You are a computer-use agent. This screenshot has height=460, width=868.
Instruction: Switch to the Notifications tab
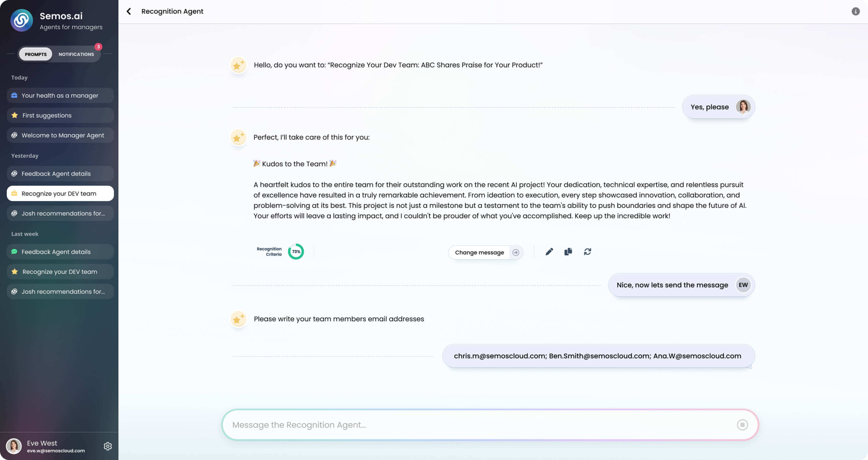76,54
